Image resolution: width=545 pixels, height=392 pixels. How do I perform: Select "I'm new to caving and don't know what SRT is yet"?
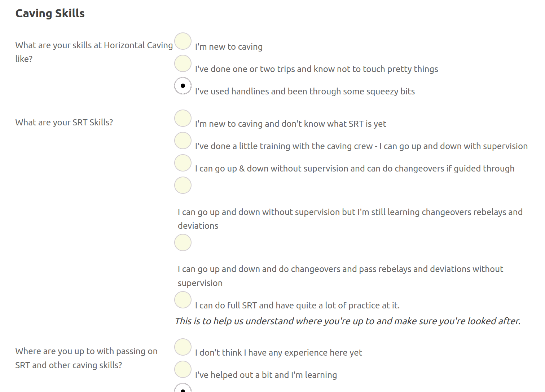pyautogui.click(x=183, y=119)
